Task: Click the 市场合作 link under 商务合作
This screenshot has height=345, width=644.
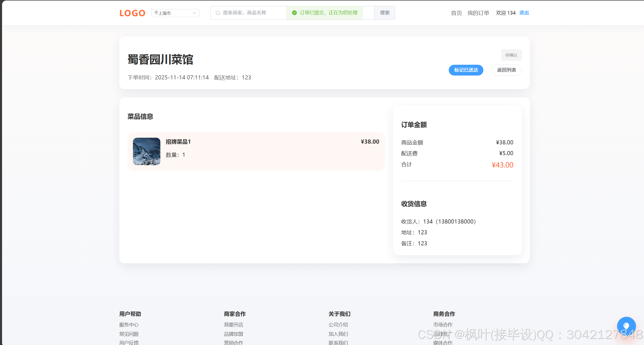Action: (443, 324)
